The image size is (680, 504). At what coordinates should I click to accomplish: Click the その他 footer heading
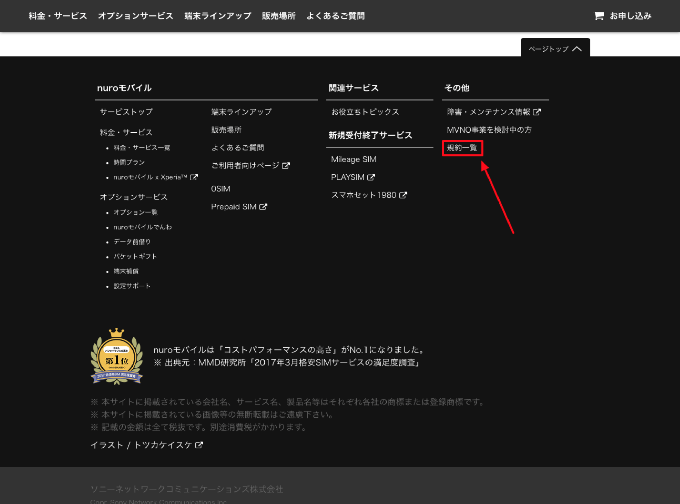pyautogui.click(x=457, y=88)
